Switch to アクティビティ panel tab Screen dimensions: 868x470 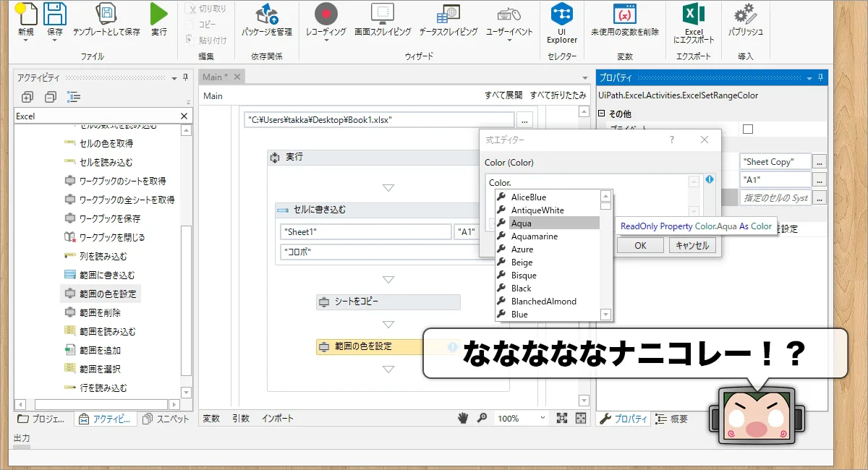104,419
